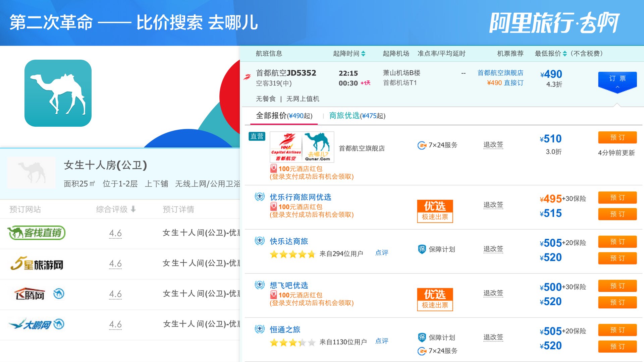Click 退改签 for 优乐行商旅网优选
644x362 pixels.
point(493,205)
